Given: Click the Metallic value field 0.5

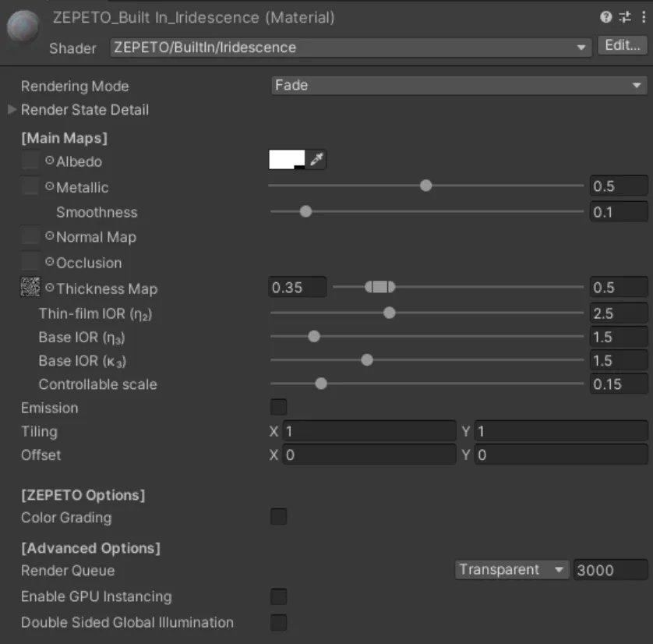Looking at the screenshot, I should [x=619, y=186].
